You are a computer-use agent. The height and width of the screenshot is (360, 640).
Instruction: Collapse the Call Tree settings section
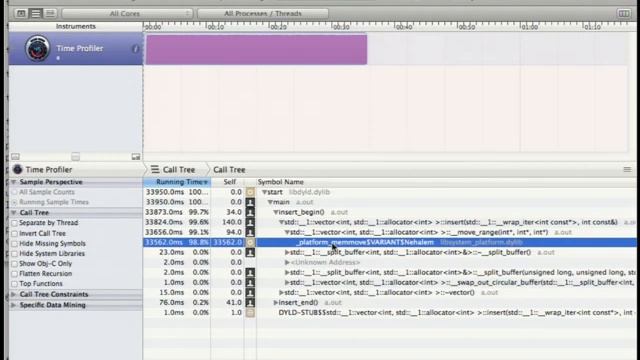pos(13,213)
